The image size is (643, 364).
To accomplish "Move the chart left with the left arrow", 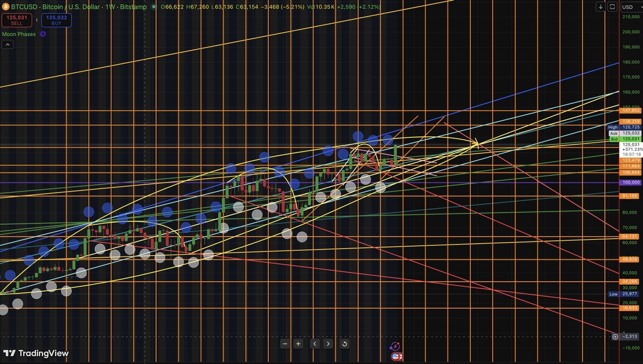I will pos(315,344).
